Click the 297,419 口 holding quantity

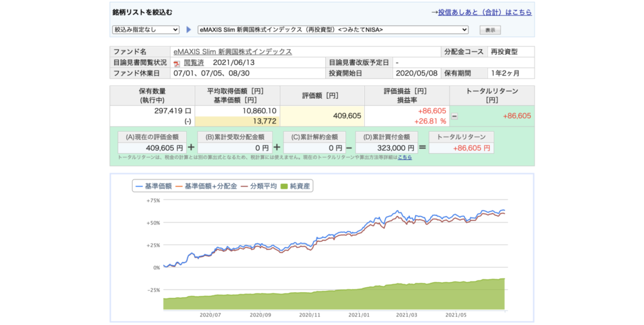173,111
